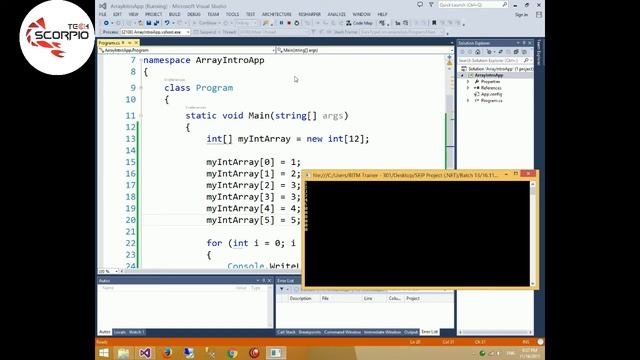Open the ANALYZE menu

pos(337,14)
